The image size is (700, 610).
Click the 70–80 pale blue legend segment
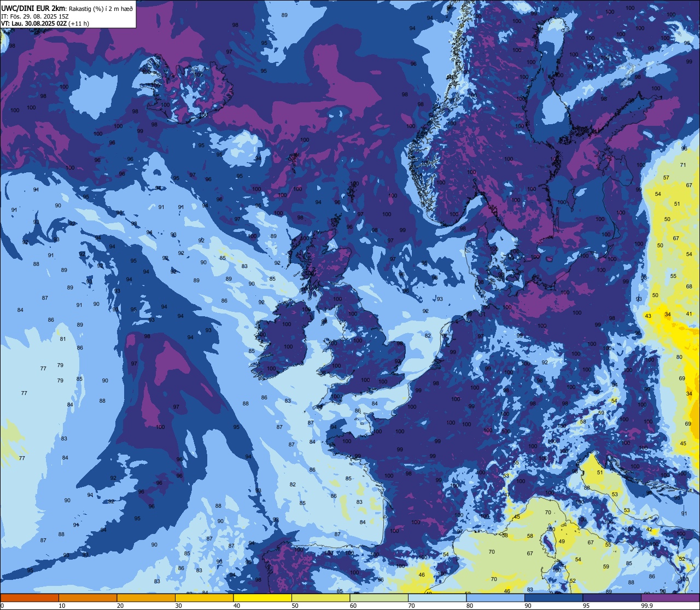(437, 598)
